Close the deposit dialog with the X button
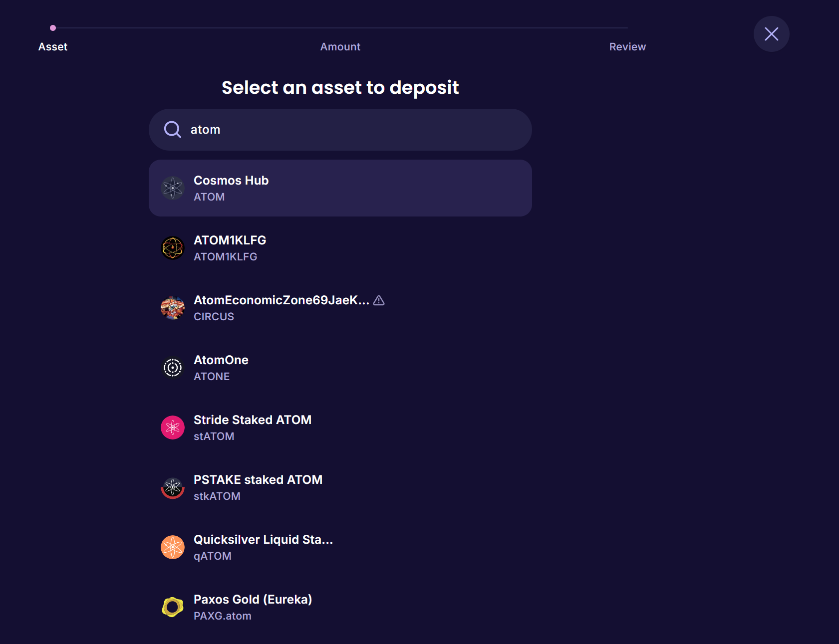The width and height of the screenshot is (839, 644). (x=771, y=34)
